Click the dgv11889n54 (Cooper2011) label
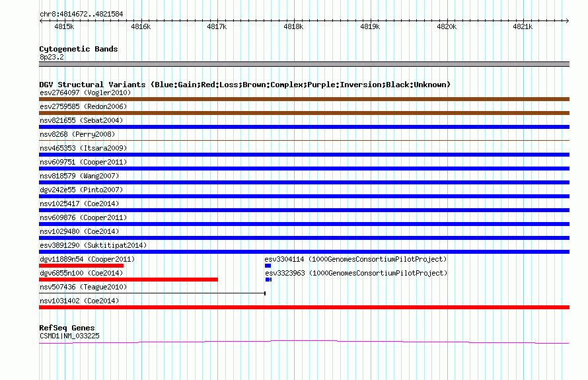This screenshot has width=588, height=380. pyautogui.click(x=87, y=259)
